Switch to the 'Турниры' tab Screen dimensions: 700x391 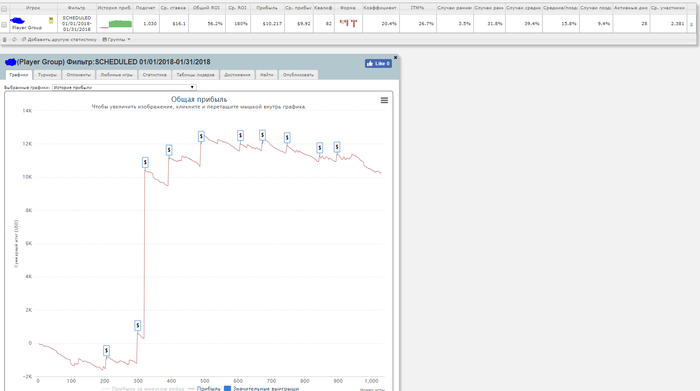tap(47, 75)
